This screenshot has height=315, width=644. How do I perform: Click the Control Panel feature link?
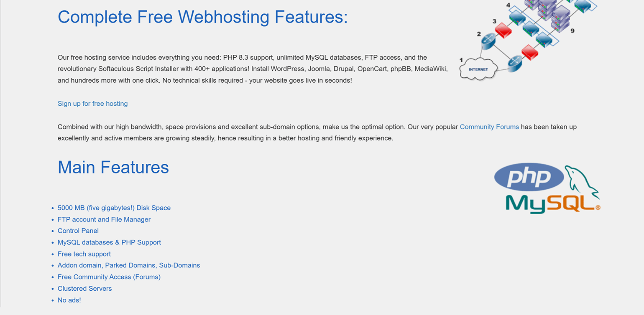click(78, 231)
